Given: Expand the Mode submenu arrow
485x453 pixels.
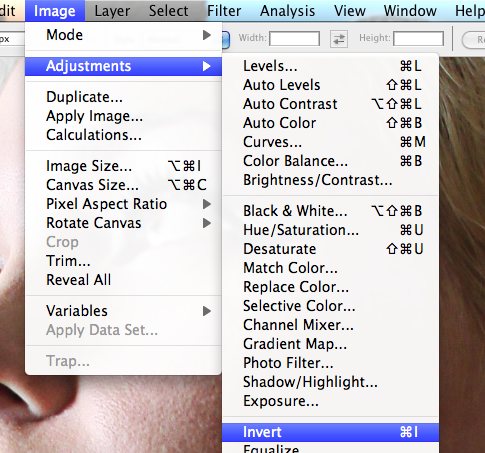Looking at the screenshot, I should point(207,35).
